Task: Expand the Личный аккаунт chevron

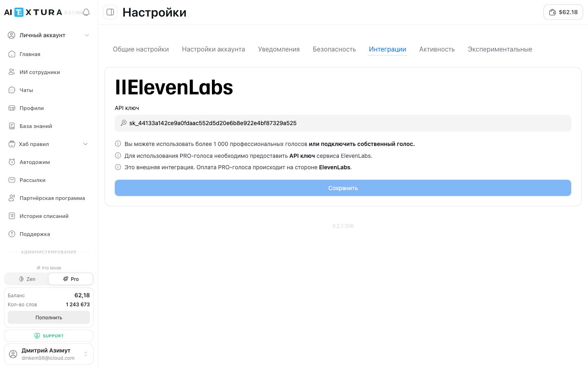Action: [87, 35]
